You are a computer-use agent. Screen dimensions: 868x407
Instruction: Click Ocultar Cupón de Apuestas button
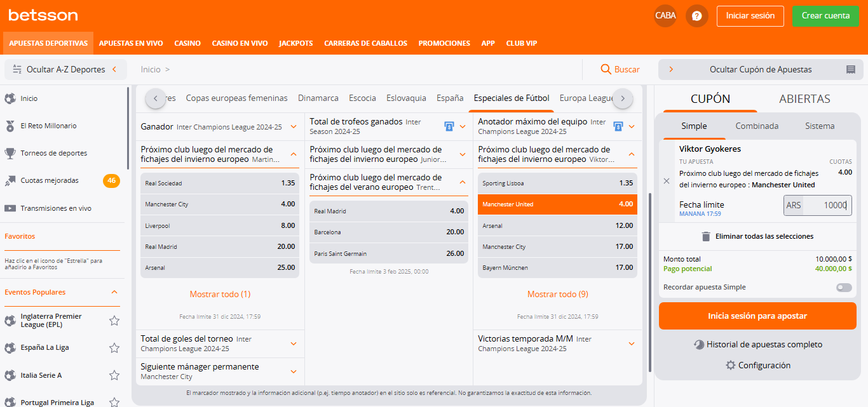[761, 69]
